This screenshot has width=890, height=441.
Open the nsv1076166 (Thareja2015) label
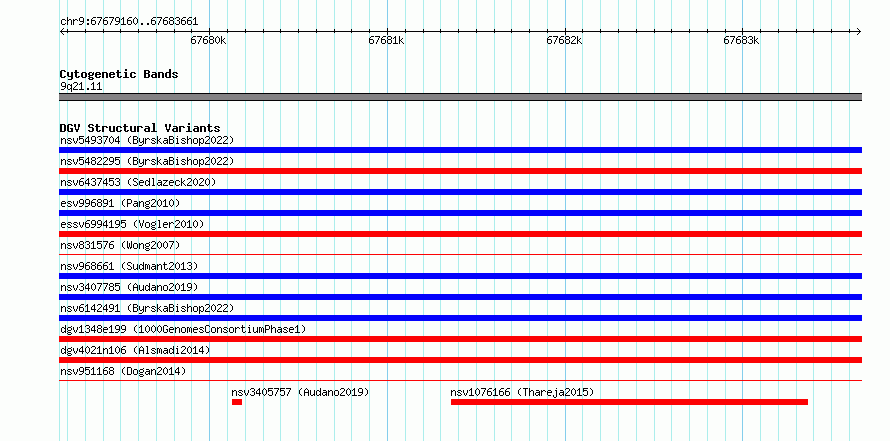[522, 392]
